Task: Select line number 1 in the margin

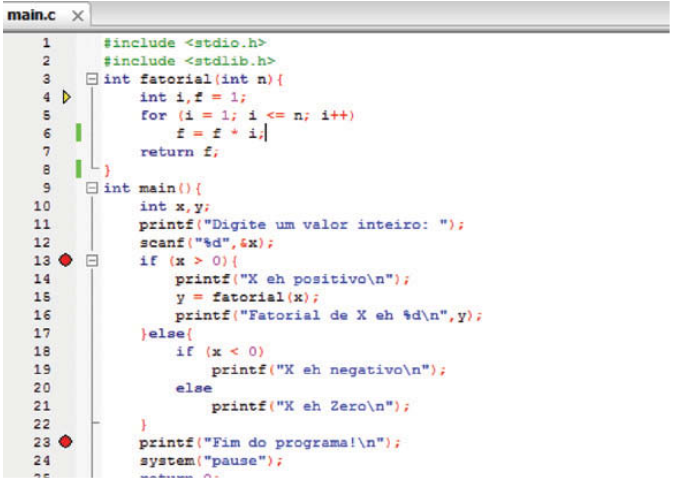Action: [x=46, y=43]
